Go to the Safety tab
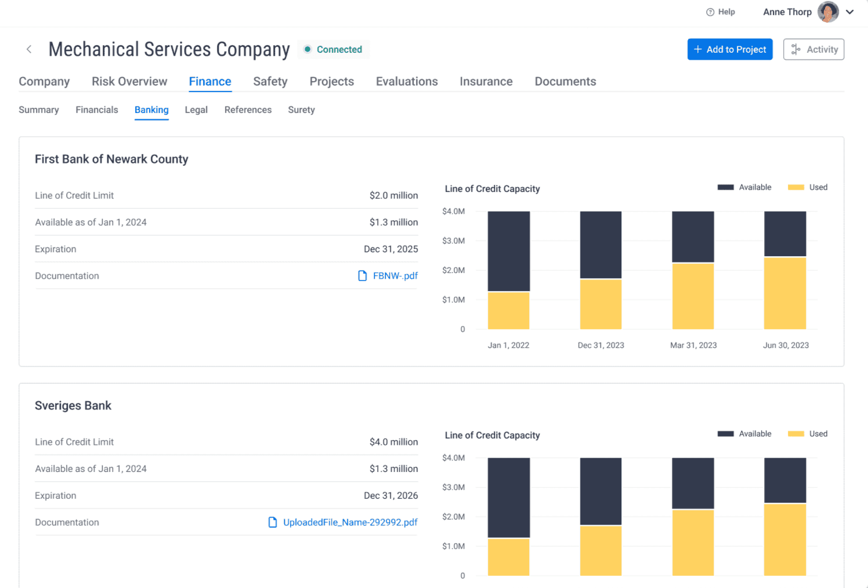This screenshot has width=868, height=588. [x=270, y=82]
